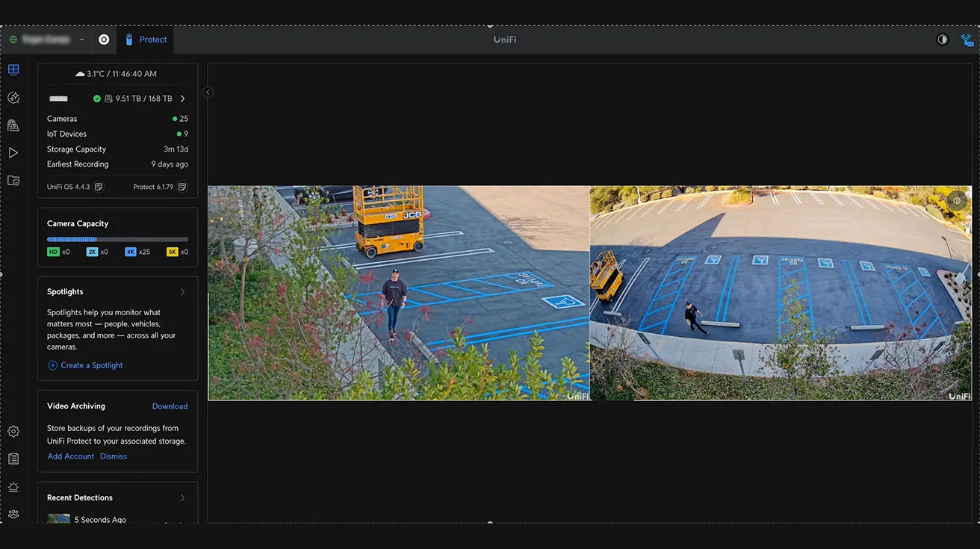Open the users group icon in sidebar
The height and width of the screenshot is (549, 980).
13,514
